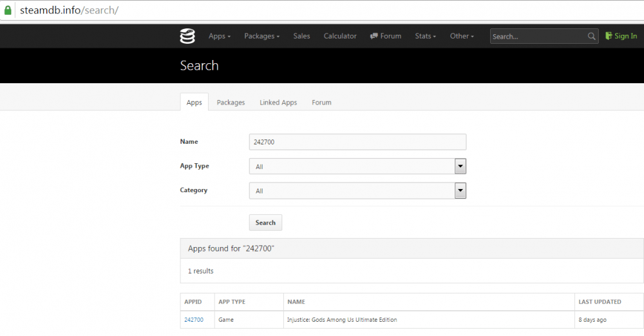Open app ID 242700 link
The image size is (644, 336).
click(x=194, y=320)
